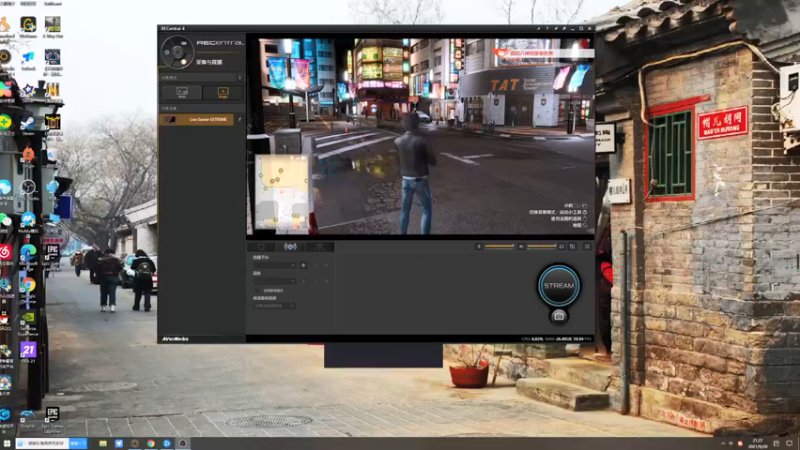Screen dimensions: 800x450
Task: Open taskbar clock and date
Action: pos(758,443)
